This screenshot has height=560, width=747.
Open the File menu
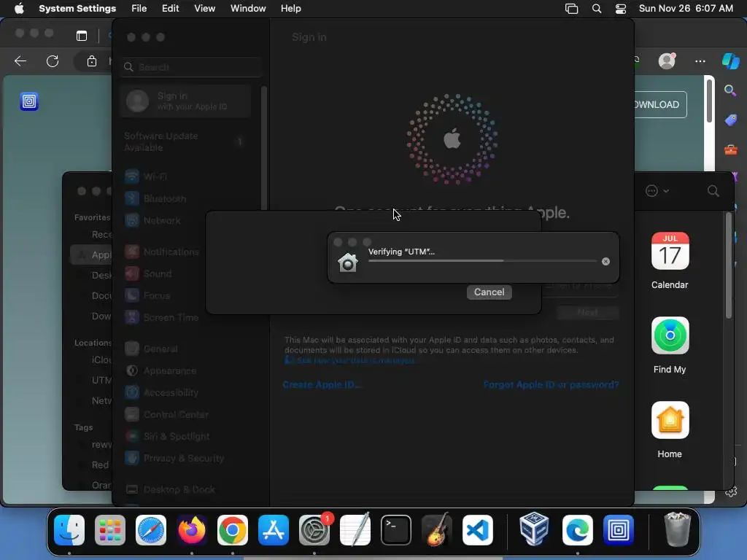[x=139, y=8]
